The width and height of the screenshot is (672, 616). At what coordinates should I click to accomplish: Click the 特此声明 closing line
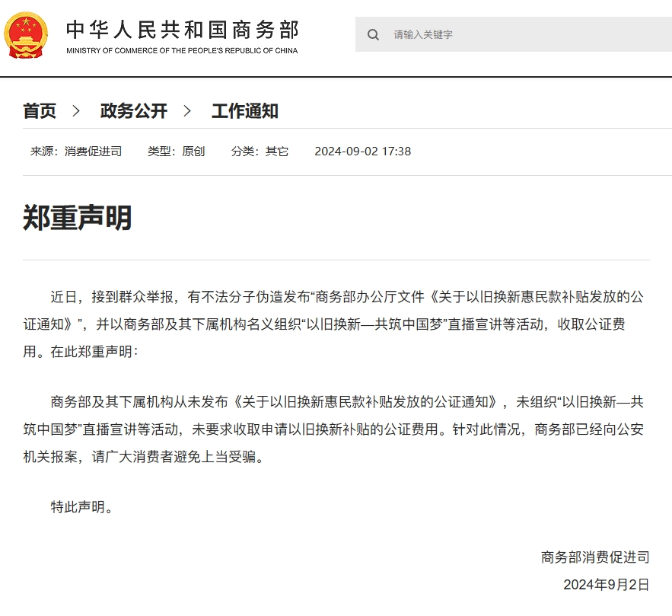pyautogui.click(x=81, y=506)
